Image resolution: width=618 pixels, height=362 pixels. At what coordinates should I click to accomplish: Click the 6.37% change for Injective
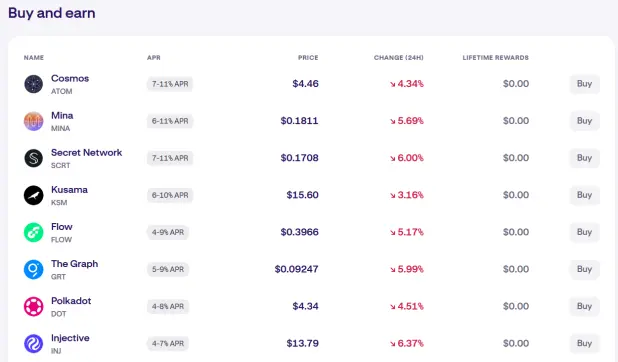click(407, 343)
